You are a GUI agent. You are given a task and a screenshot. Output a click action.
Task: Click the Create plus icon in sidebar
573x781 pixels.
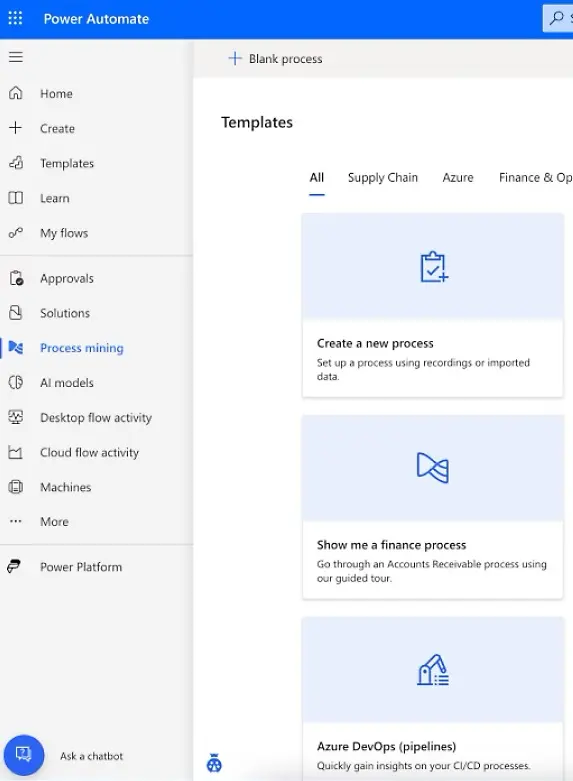point(15,128)
